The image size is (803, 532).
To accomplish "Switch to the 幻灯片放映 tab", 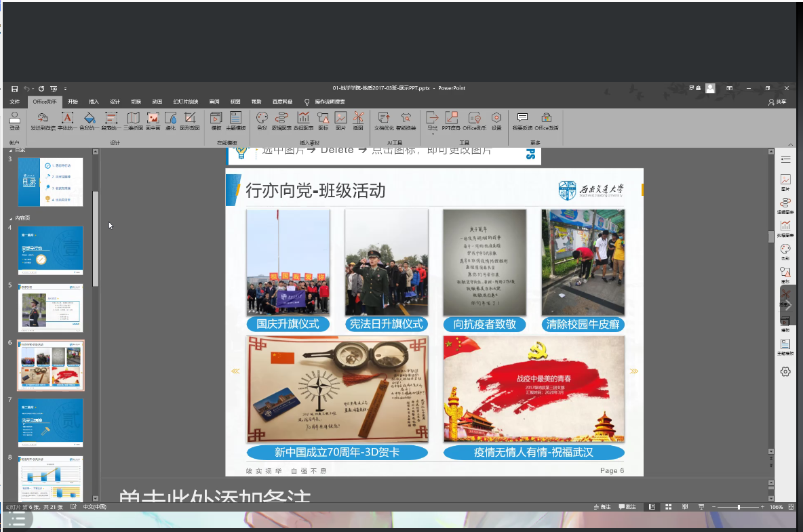I will tap(186, 102).
